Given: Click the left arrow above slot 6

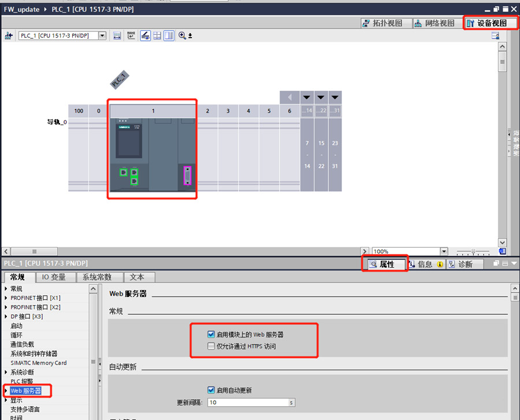Looking at the screenshot, I should tap(289, 97).
